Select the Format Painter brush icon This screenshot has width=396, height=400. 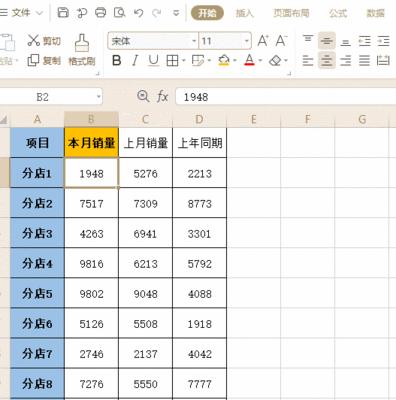tap(82, 43)
